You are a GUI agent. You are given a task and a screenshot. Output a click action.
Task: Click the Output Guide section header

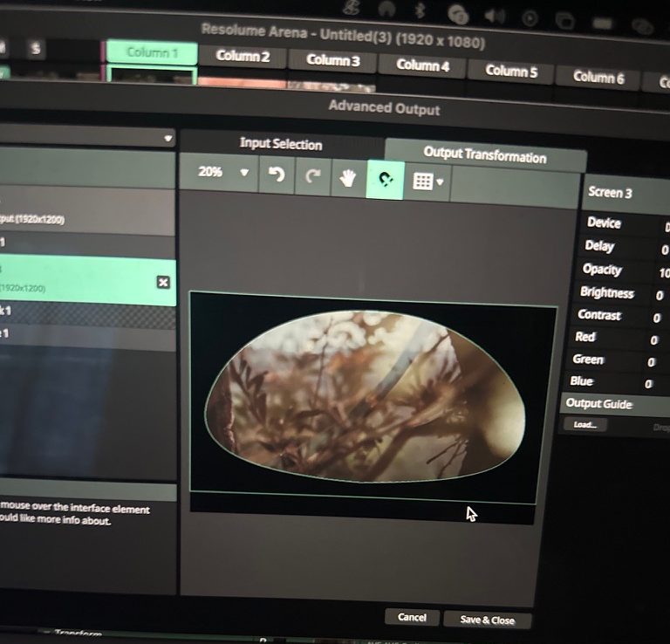click(x=615, y=404)
